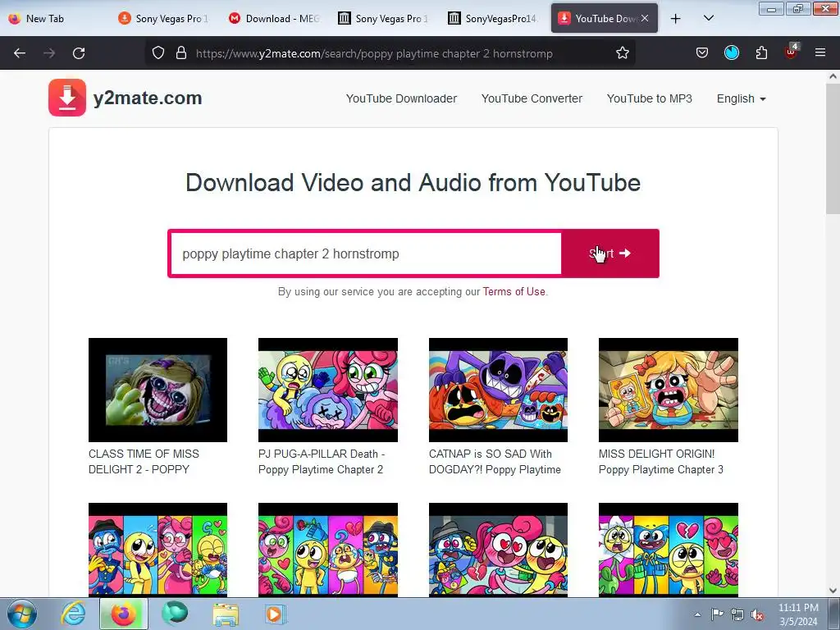Open the YouTube to MP3 nav link
Image resolution: width=840 pixels, height=630 pixels.
click(650, 98)
